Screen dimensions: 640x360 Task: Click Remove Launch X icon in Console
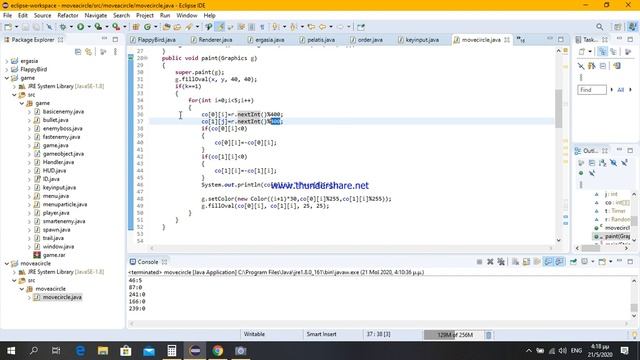490,262
